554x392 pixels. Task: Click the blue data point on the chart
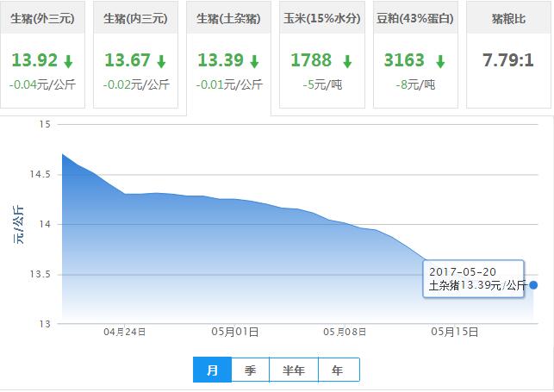click(533, 285)
